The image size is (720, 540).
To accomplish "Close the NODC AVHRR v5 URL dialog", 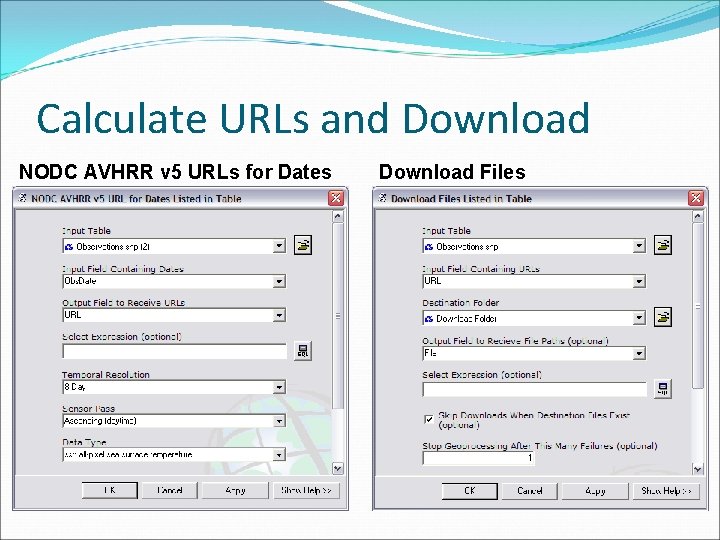I will 336,198.
